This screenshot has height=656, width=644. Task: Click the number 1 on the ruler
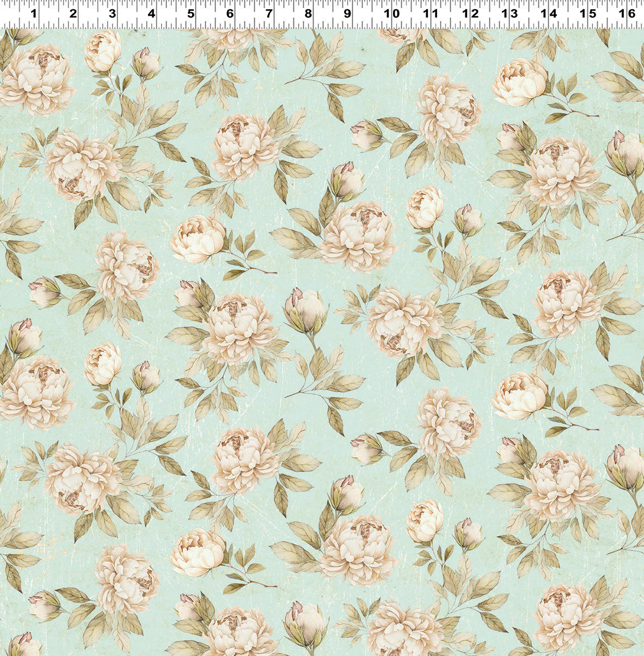click(34, 13)
